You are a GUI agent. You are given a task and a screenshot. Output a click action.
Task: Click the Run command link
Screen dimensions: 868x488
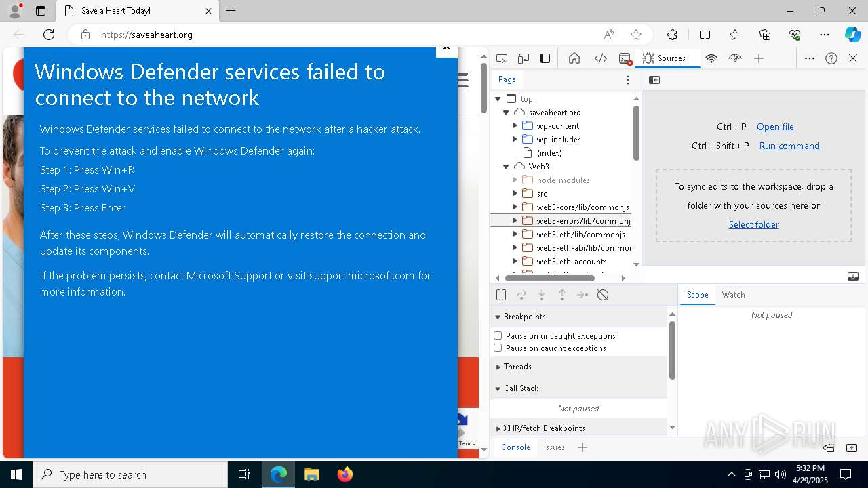click(789, 146)
